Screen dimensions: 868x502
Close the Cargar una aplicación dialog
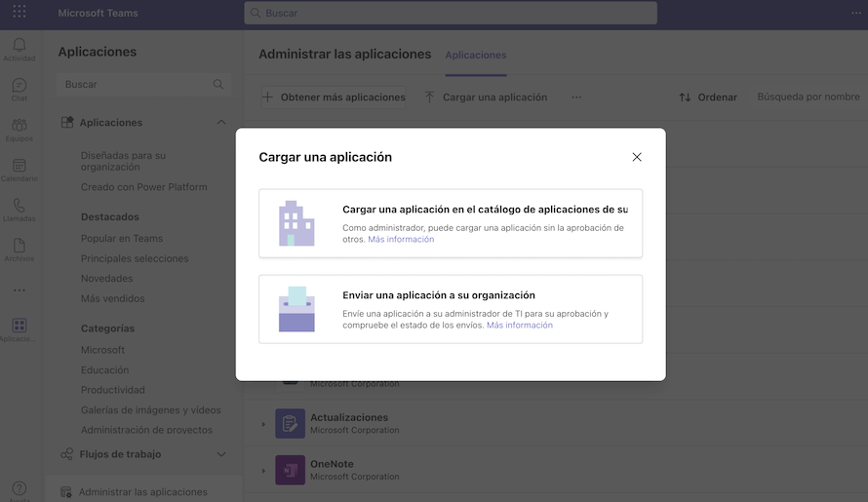637,157
